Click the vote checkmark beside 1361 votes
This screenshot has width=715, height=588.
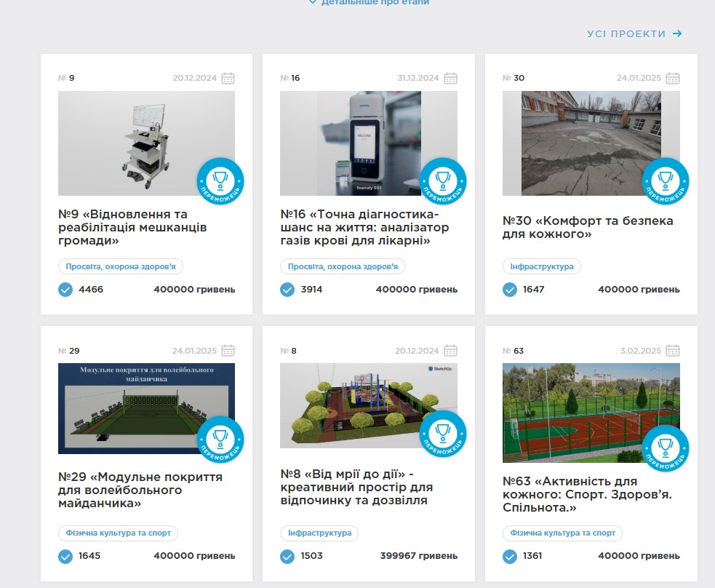(x=510, y=557)
